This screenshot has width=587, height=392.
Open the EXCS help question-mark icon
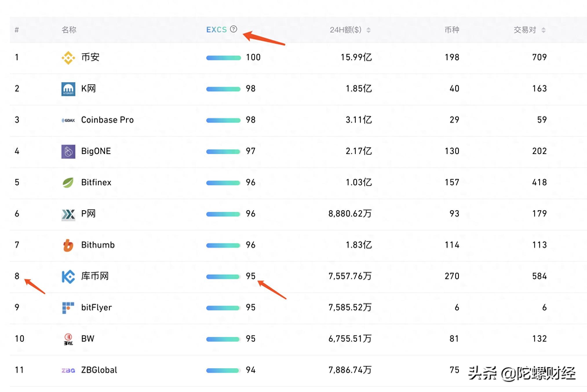(x=234, y=29)
